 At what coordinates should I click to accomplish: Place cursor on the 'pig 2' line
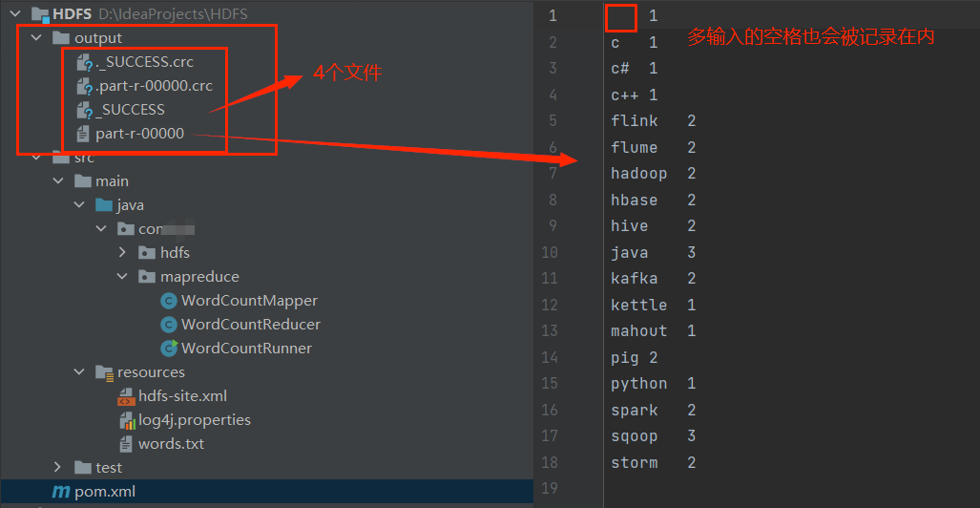[x=635, y=358]
